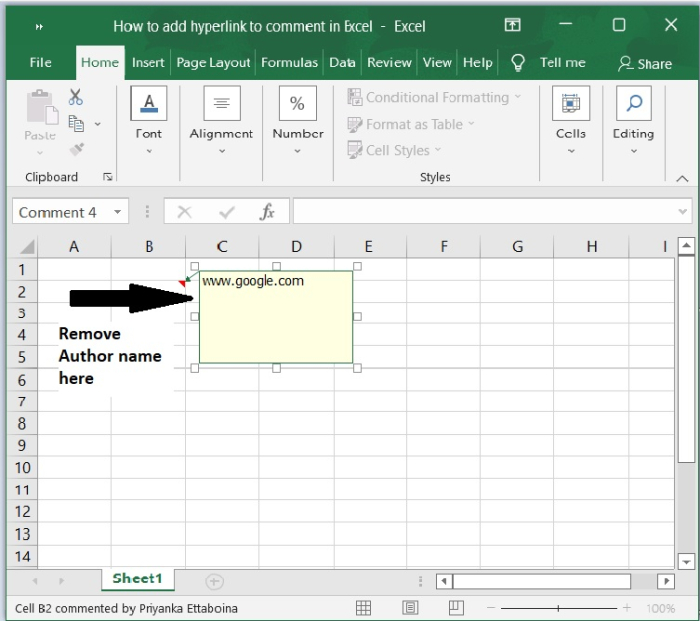Viewport: 700px width, 621px height.
Task: Select the Sheet1 tab
Action: click(138, 579)
